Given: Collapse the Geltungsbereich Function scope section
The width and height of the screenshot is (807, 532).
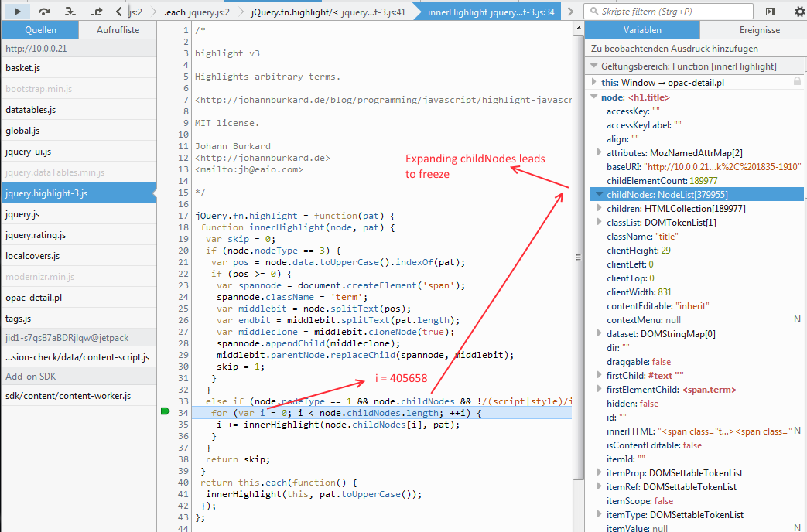Looking at the screenshot, I should pyautogui.click(x=594, y=66).
